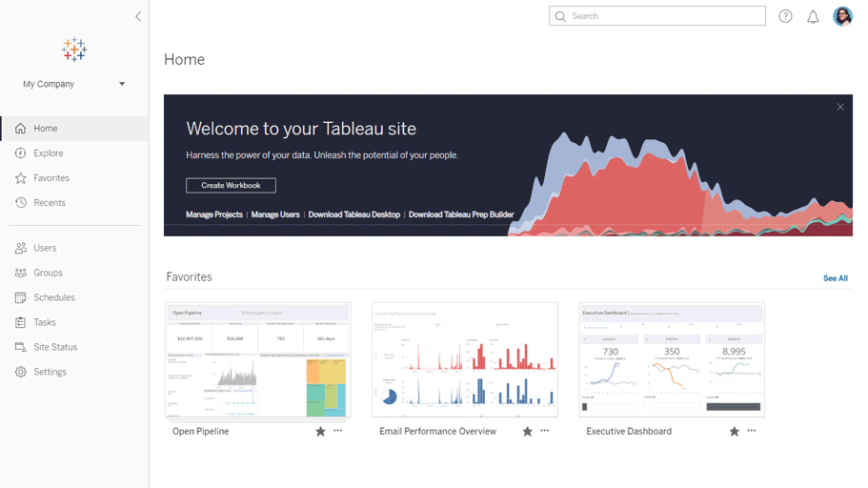
Task: Expand the My Company site dropdown
Action: tap(122, 84)
